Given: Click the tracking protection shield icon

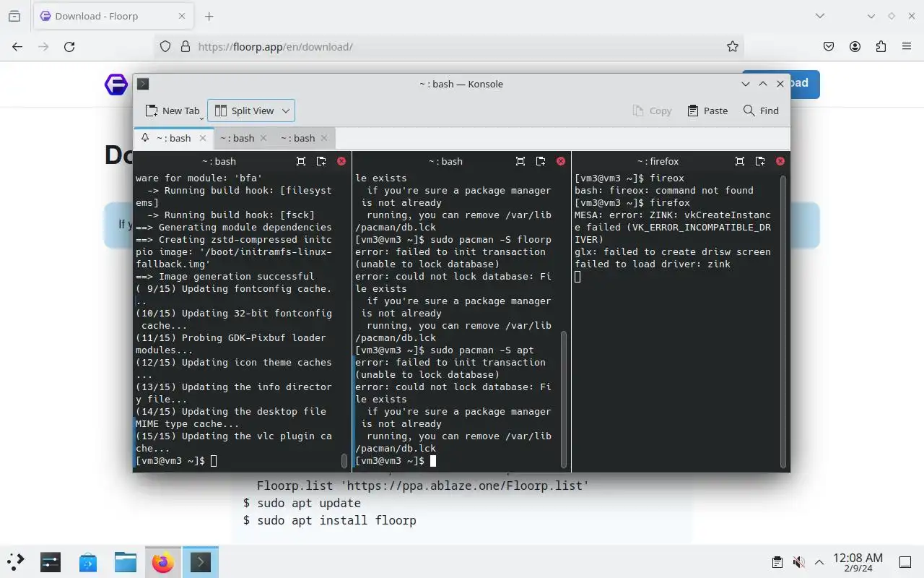Looking at the screenshot, I should pos(165,46).
